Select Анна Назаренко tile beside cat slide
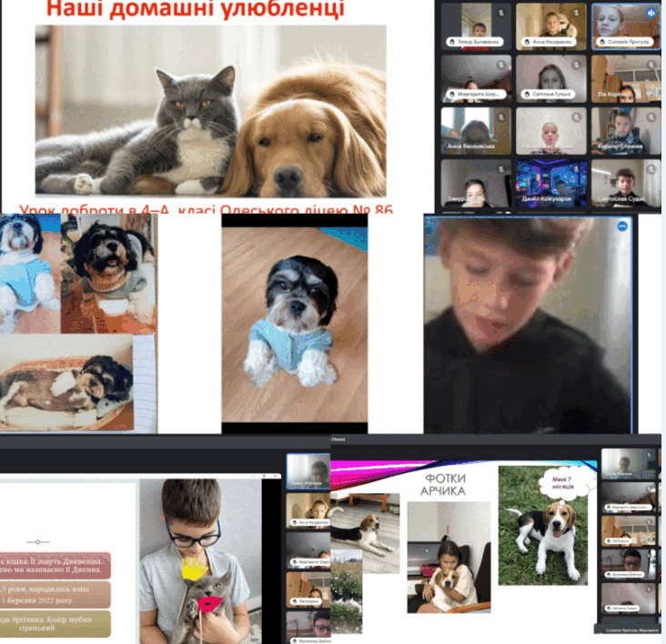 (308, 510)
